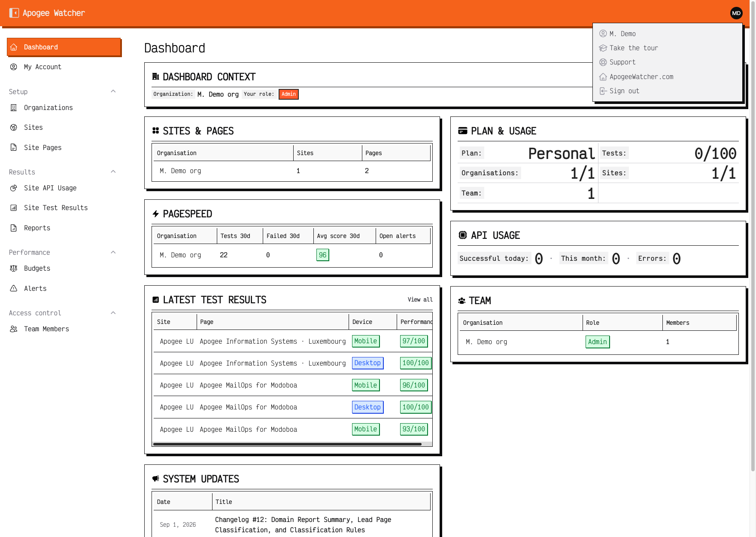Choose Take the tour menu entry
The height and width of the screenshot is (537, 756).
634,48
